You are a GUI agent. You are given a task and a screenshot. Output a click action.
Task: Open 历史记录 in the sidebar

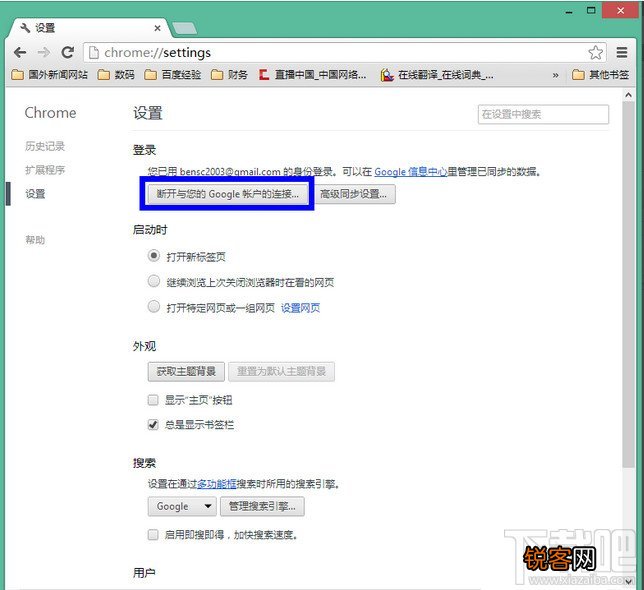click(x=45, y=146)
